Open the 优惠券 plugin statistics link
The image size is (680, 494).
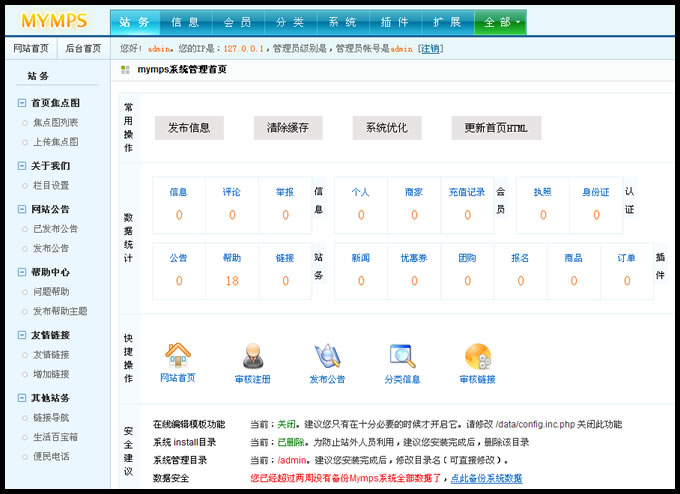(414, 258)
